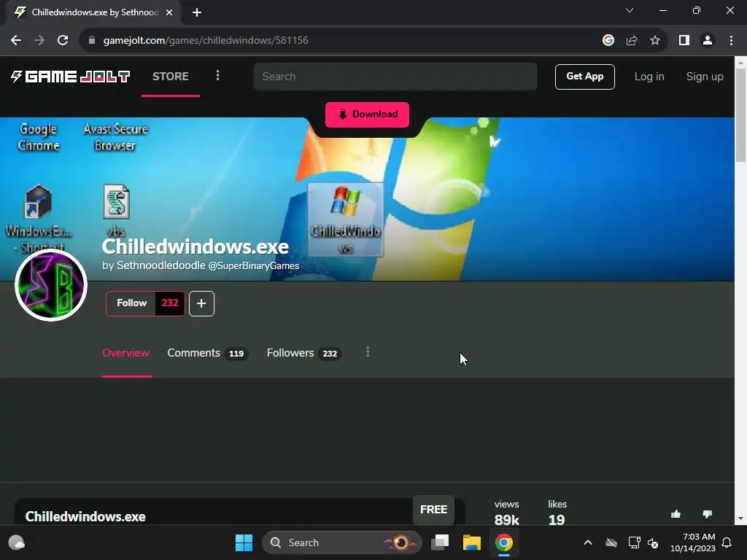Click the pink Download button

coord(368,114)
